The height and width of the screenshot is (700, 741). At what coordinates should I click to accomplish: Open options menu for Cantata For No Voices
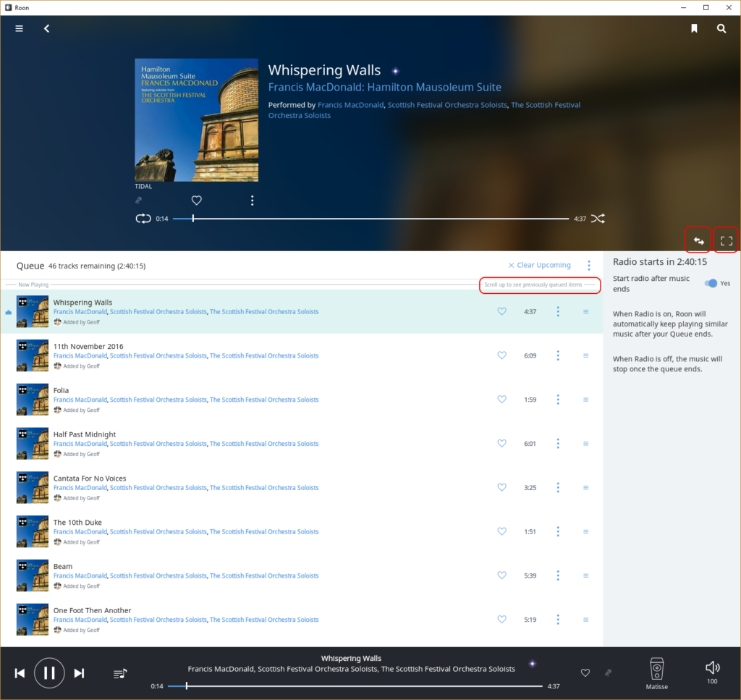[558, 487]
